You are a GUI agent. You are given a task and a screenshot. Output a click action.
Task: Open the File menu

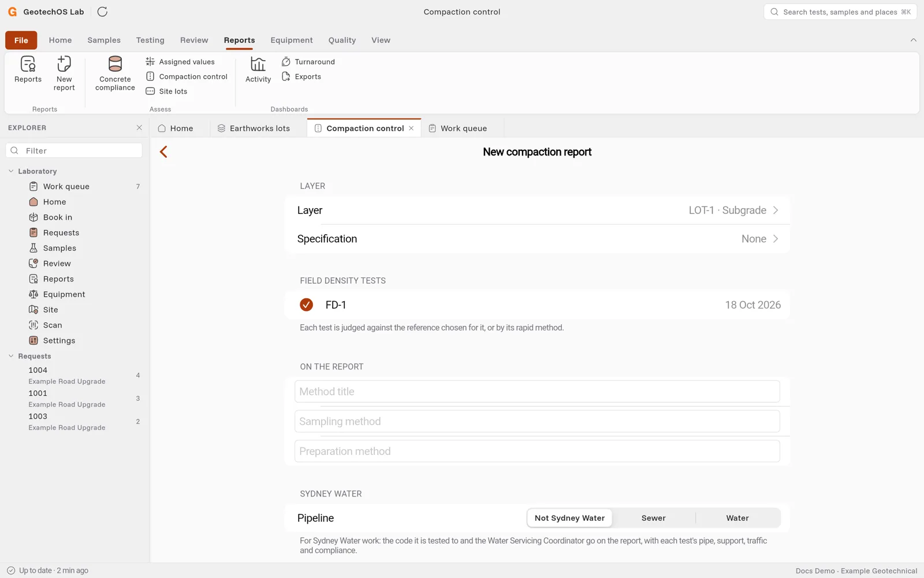[x=21, y=40]
